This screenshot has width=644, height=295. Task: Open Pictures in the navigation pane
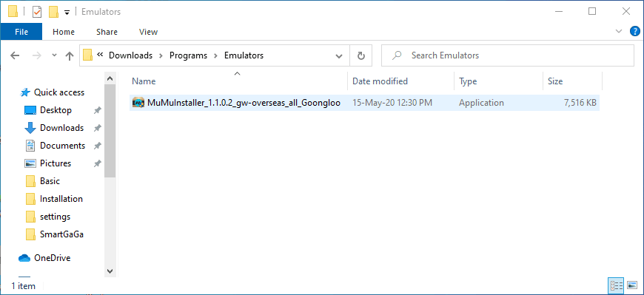click(x=56, y=163)
